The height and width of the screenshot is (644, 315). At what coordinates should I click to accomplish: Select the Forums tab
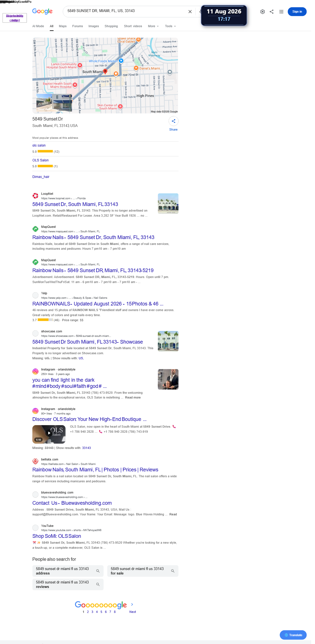pos(78,26)
